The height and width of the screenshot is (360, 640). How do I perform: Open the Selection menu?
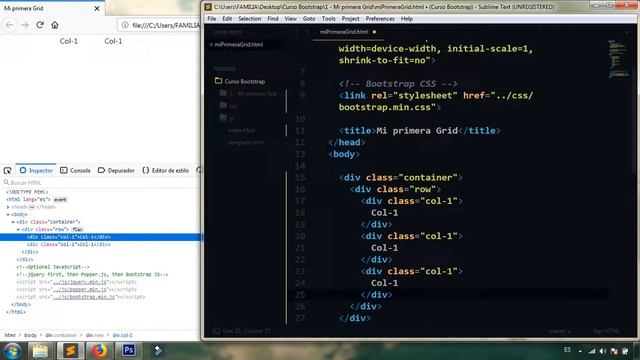249,19
